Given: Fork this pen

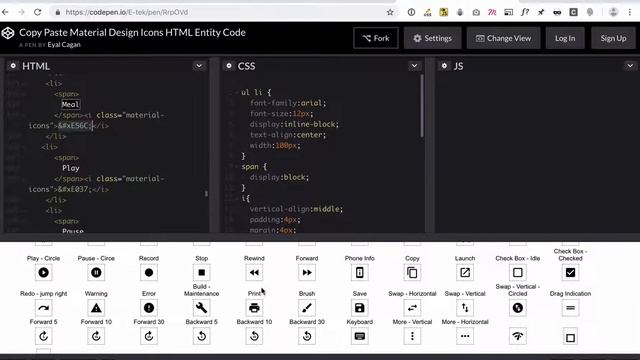Looking at the screenshot, I should tap(376, 38).
